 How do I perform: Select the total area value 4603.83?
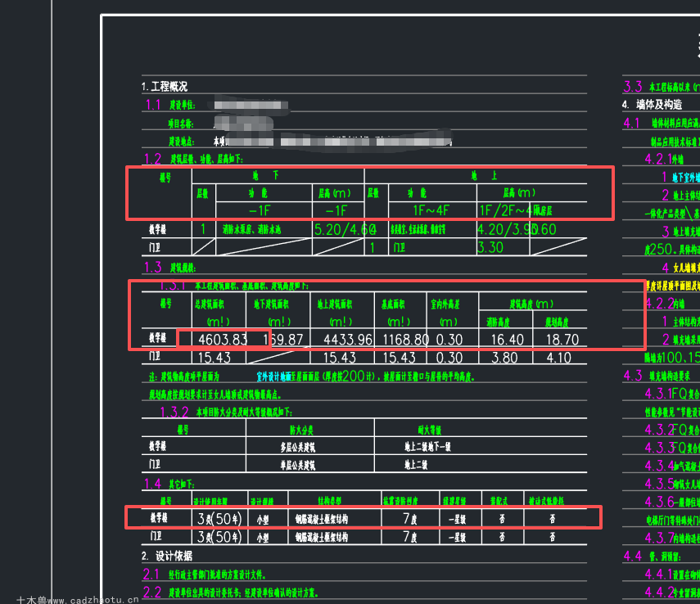coord(223,340)
